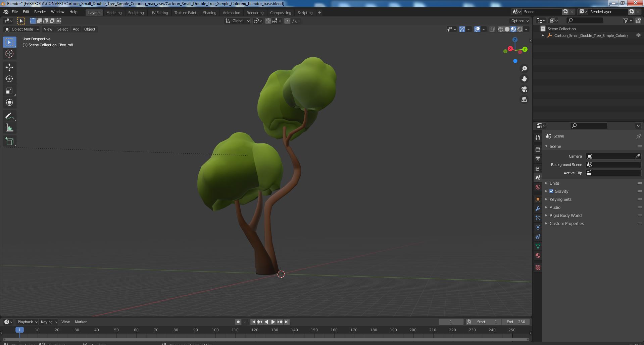Screen dimensions: 644x345
Task: Click the zoom view magnifier icon
Action: coord(524,69)
